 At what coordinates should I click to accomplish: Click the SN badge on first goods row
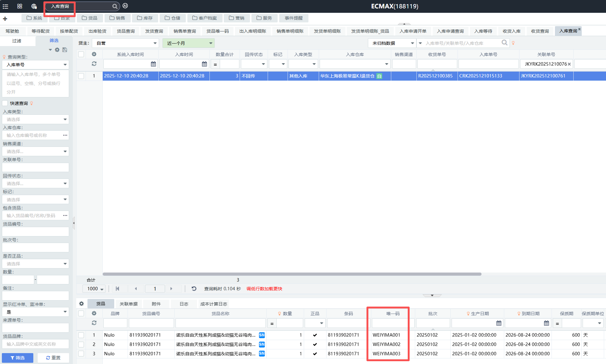pos(262,335)
